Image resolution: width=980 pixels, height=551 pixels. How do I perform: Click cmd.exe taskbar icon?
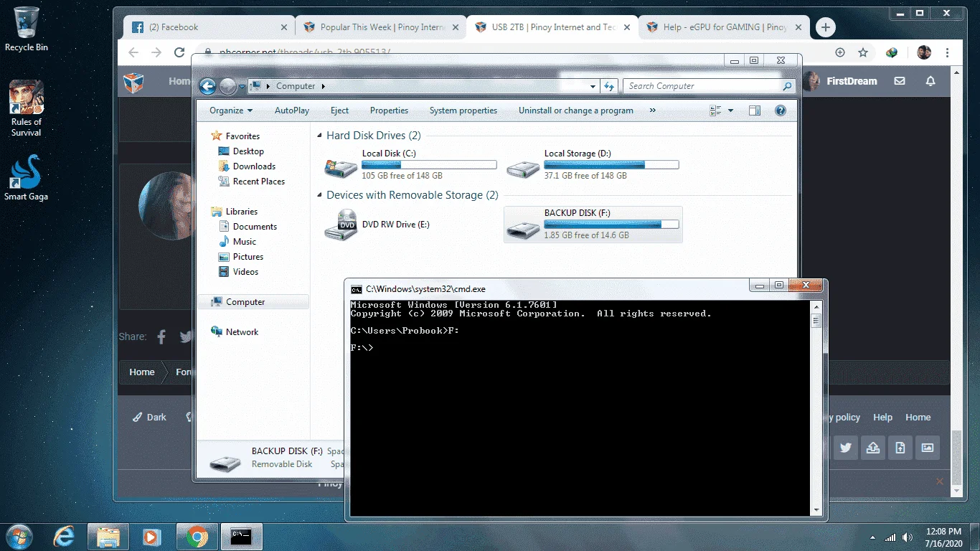tap(241, 536)
